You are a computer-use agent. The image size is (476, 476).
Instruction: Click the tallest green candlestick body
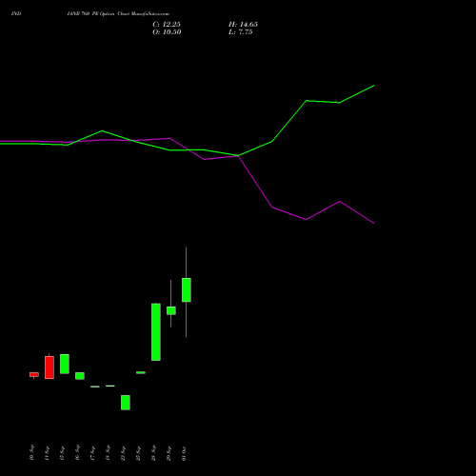coord(156,332)
